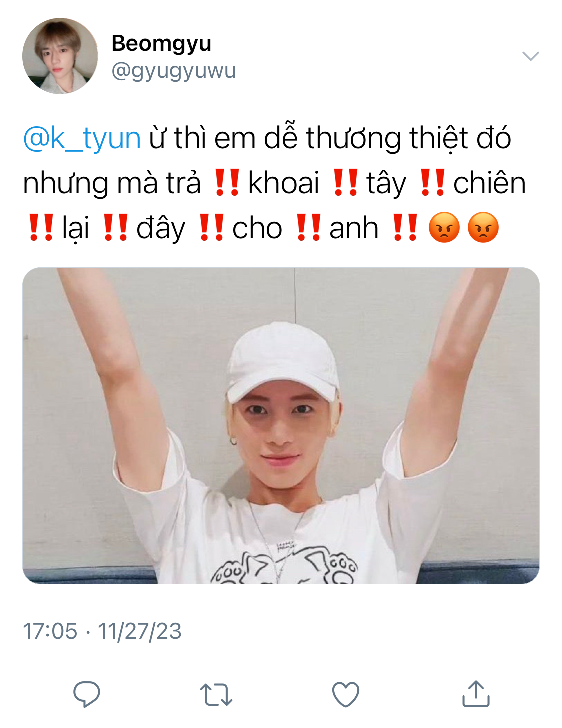
Task: Retweet this post using the retweet icon
Action: point(216,694)
